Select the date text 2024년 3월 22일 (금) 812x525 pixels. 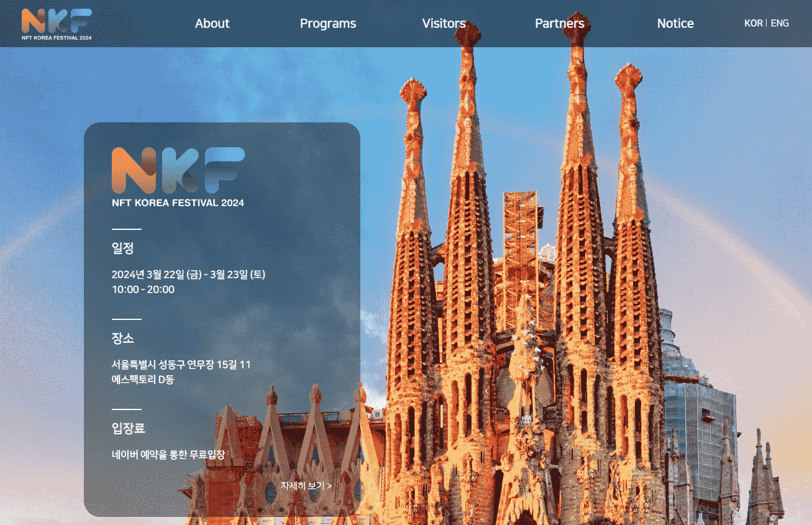click(157, 274)
